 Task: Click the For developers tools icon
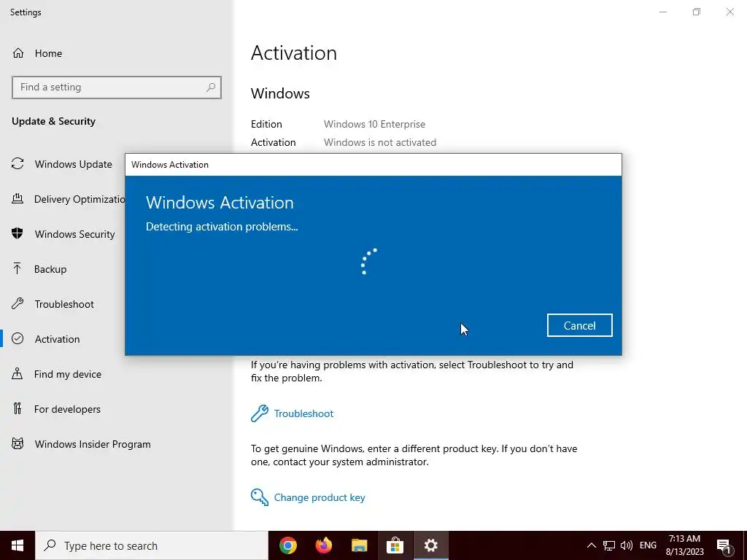18,408
